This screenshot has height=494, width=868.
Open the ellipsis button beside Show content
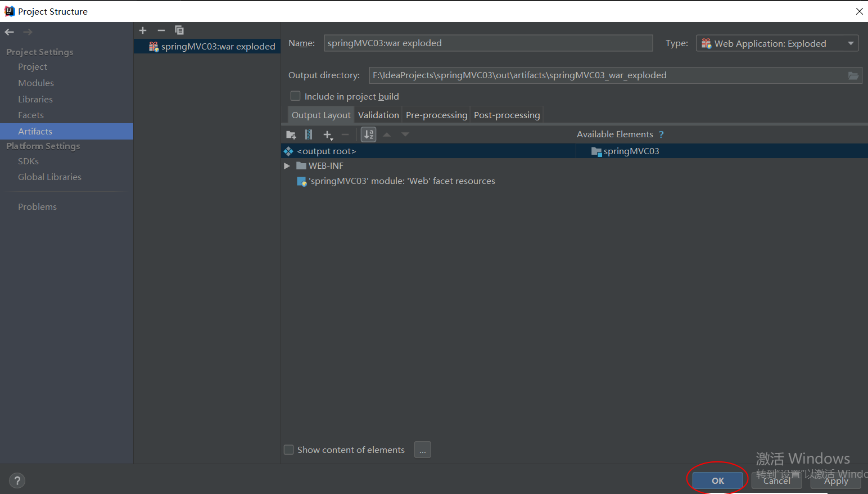coord(423,450)
